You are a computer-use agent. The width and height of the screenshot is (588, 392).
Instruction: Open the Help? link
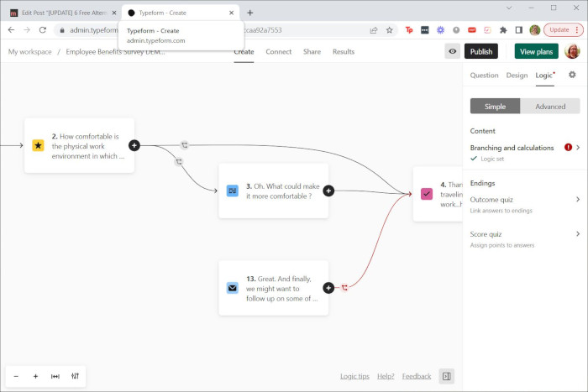(x=386, y=376)
